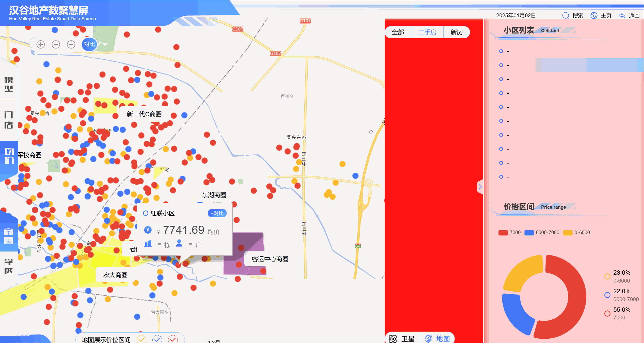Click the satellite icon beside 卫星
This screenshot has height=343, width=644.
pos(393,339)
